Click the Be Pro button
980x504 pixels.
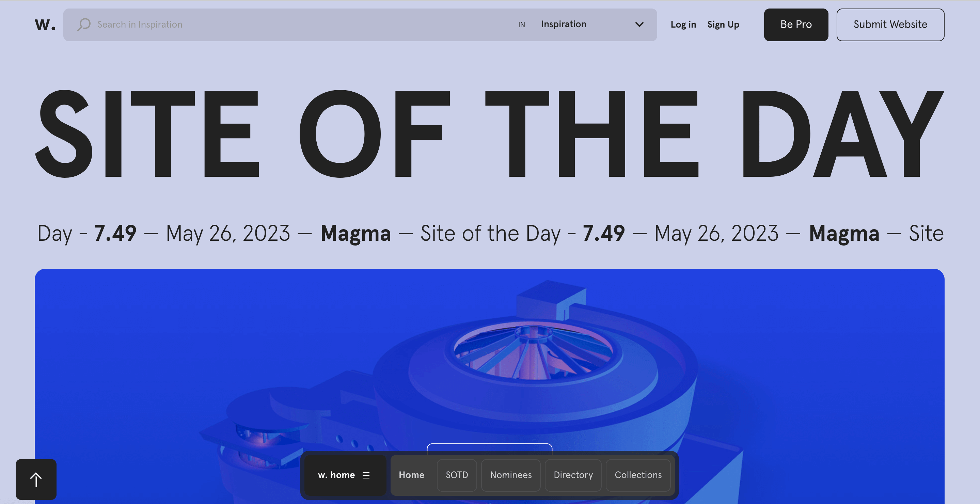[x=795, y=25]
